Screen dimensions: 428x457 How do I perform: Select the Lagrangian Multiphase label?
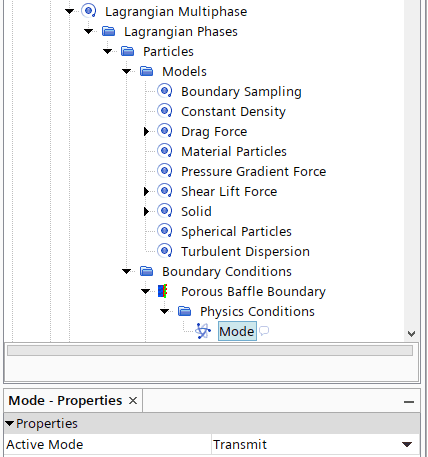coord(176,12)
